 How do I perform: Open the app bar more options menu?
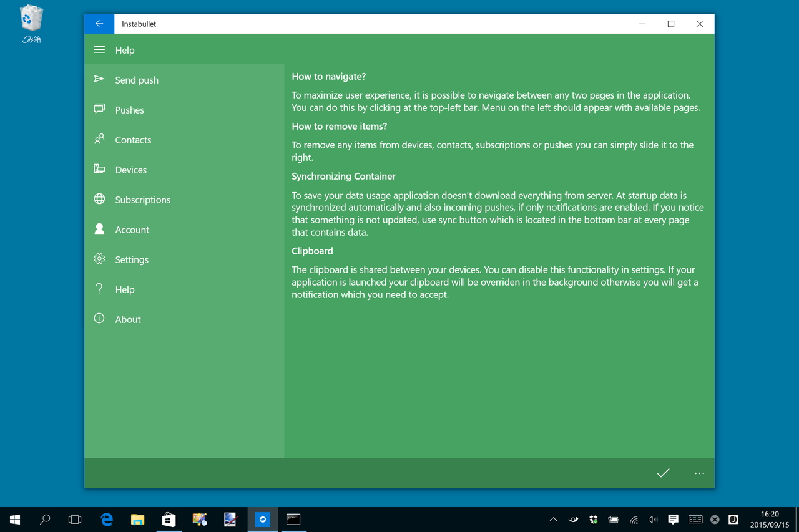coord(699,473)
